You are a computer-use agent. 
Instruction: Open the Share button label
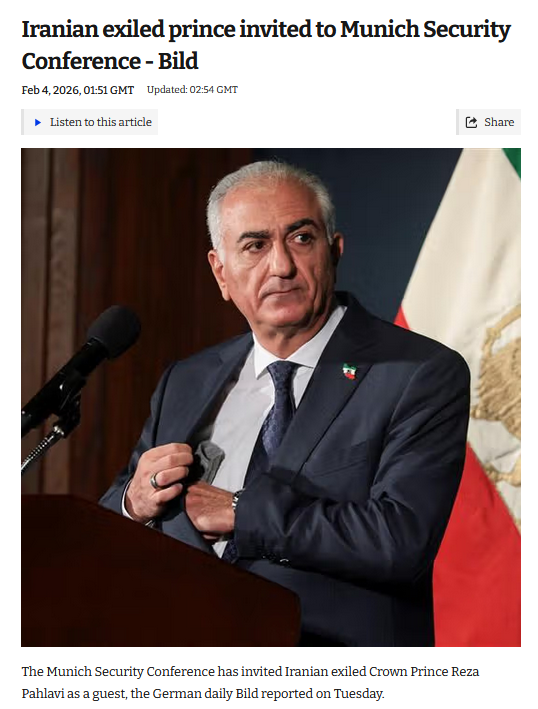click(499, 122)
